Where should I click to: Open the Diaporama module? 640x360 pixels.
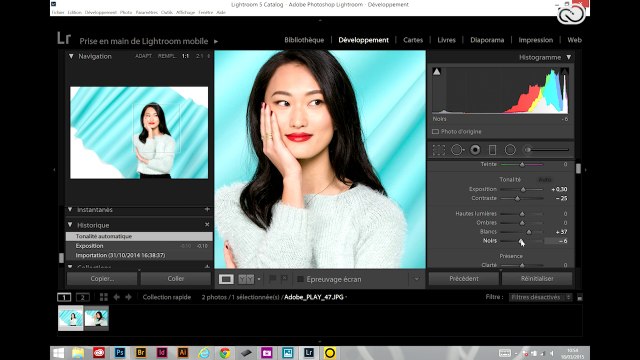pos(487,40)
